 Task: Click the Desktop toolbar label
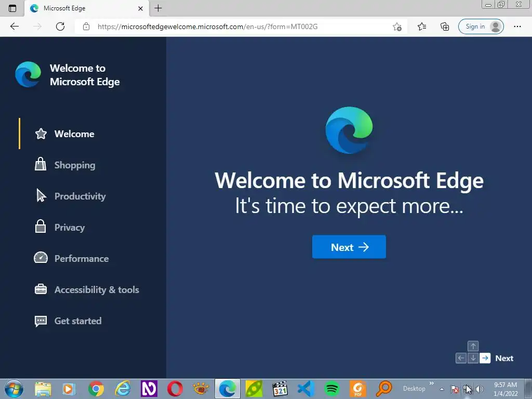point(414,389)
